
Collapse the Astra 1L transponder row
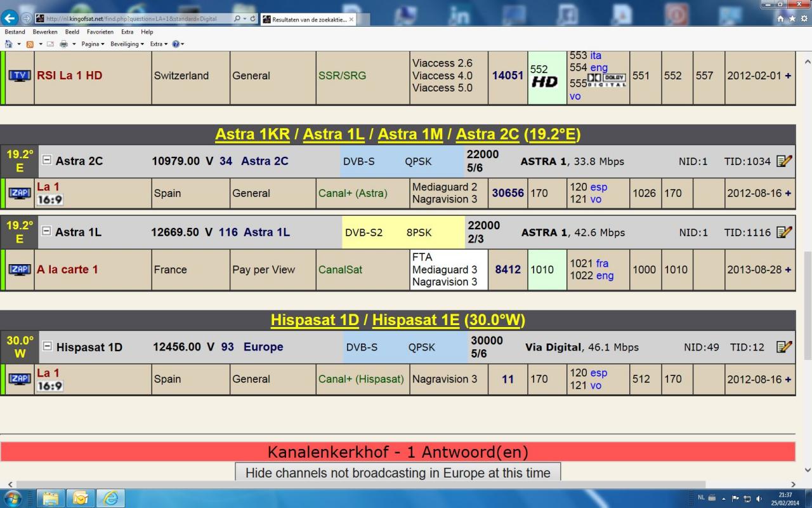point(46,231)
